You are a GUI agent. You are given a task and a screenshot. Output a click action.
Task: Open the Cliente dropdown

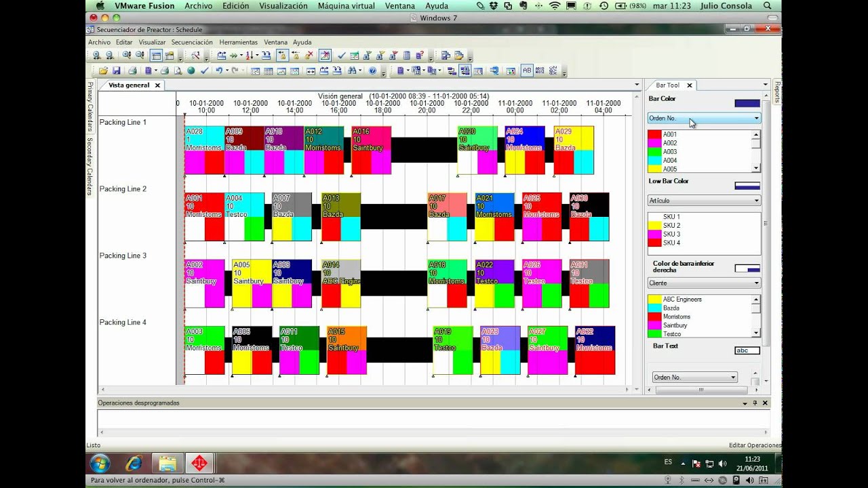(704, 283)
